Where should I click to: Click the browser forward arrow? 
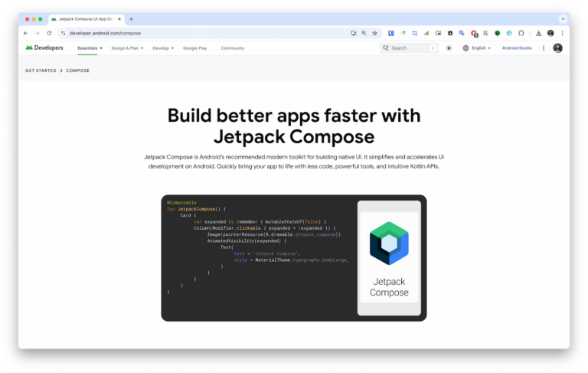37,33
